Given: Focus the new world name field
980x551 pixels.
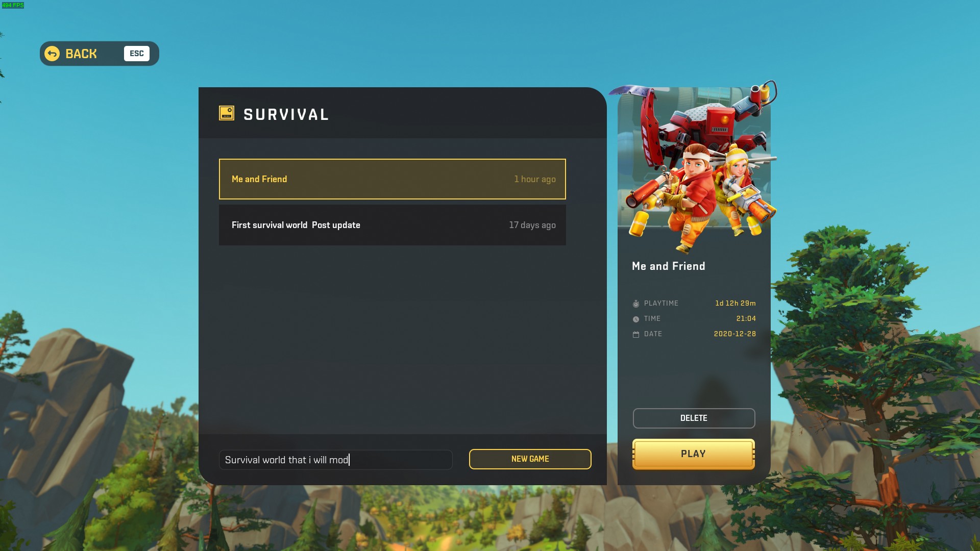Looking at the screenshot, I should click(336, 460).
